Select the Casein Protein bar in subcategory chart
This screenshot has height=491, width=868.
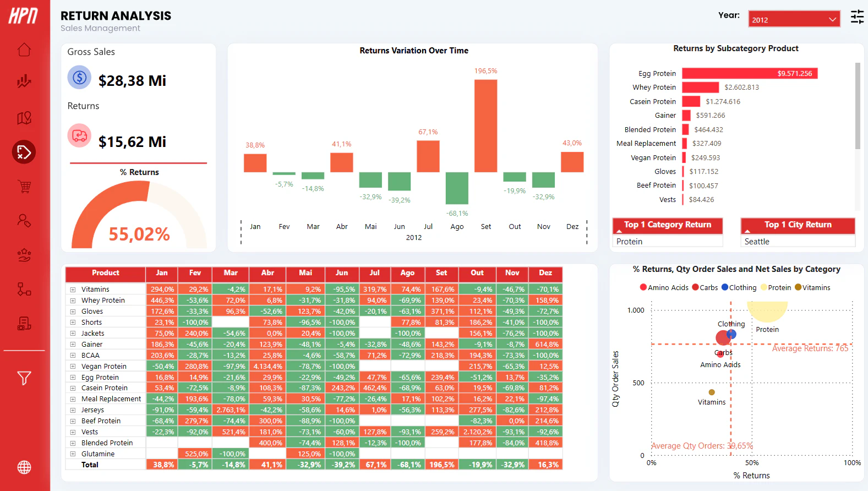coord(691,101)
